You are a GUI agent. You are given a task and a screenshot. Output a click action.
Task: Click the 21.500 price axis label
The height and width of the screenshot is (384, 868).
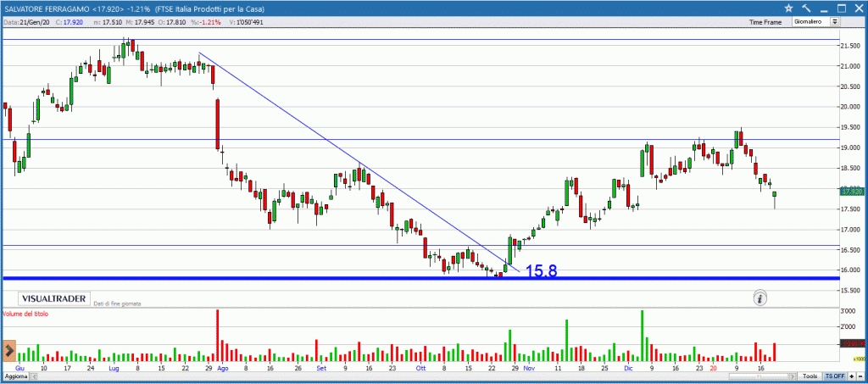[851, 46]
